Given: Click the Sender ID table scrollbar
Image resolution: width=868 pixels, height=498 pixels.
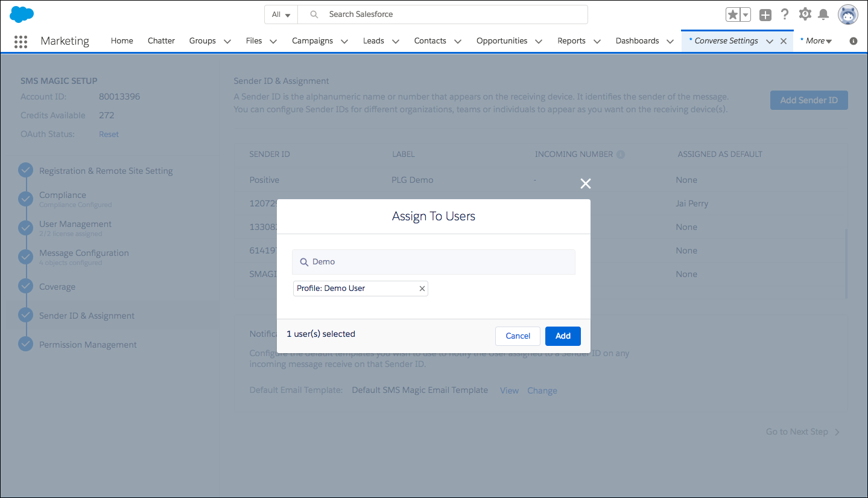Looking at the screenshot, I should [x=846, y=263].
